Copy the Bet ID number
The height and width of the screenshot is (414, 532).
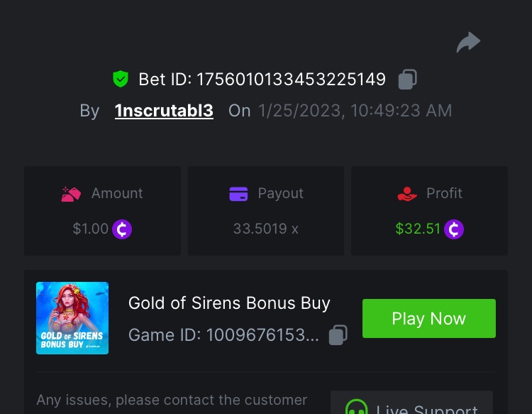click(407, 79)
